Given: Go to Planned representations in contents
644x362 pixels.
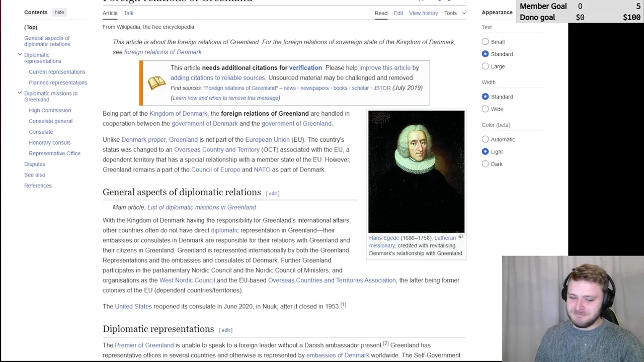Looking at the screenshot, I should point(58,82).
